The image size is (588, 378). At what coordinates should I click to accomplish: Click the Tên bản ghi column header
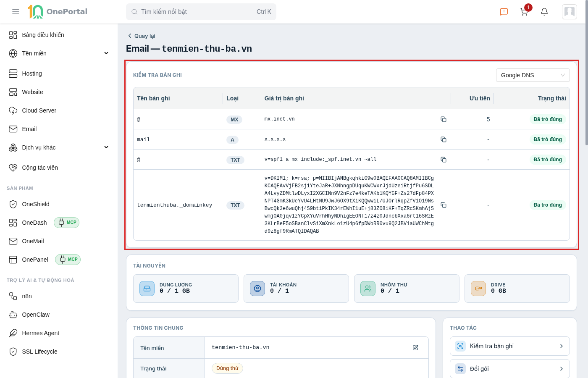point(153,98)
